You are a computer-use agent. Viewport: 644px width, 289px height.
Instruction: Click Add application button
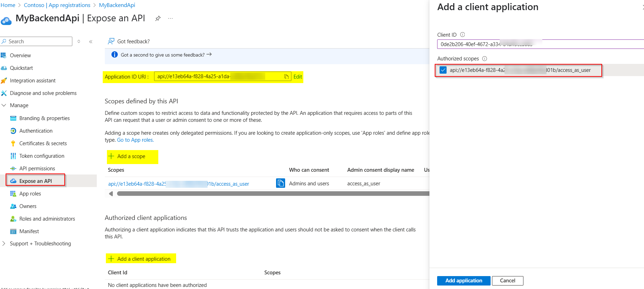tap(464, 281)
